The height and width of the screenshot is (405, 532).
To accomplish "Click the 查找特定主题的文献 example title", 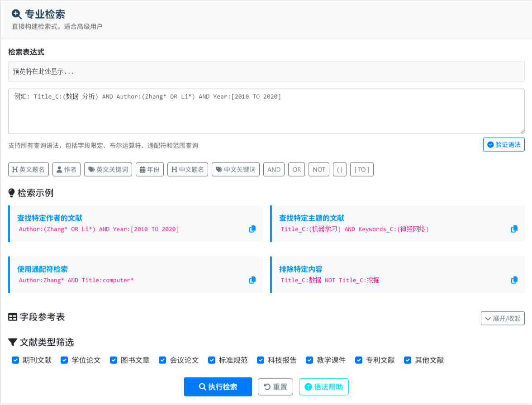I will pyautogui.click(x=312, y=218).
